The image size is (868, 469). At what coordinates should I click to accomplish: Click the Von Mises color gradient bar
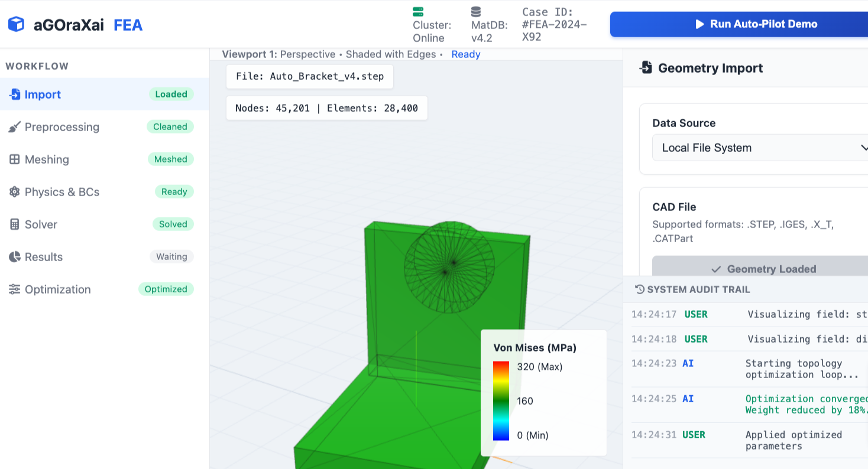pos(501,401)
